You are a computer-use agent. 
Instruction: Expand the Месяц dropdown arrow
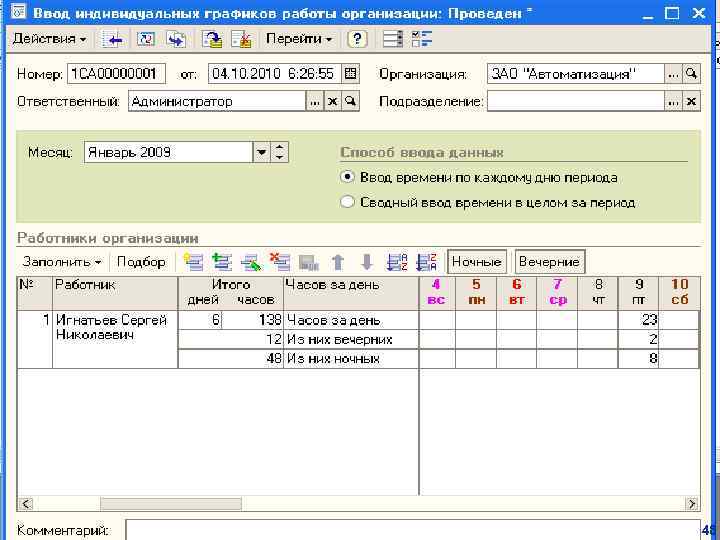[x=262, y=152]
